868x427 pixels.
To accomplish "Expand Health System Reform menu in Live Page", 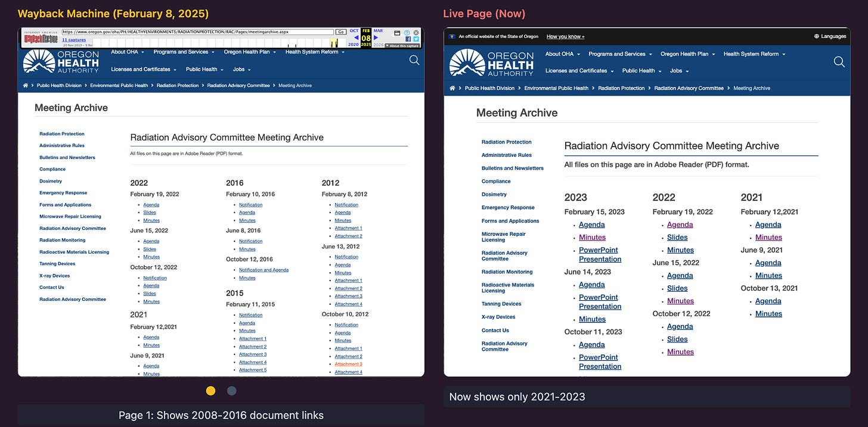I will pyautogui.click(x=754, y=54).
